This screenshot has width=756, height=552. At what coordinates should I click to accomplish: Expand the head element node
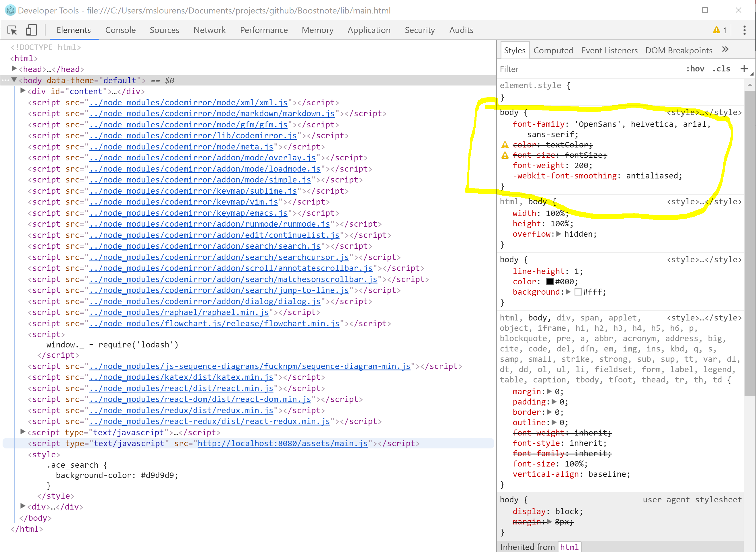(14, 69)
